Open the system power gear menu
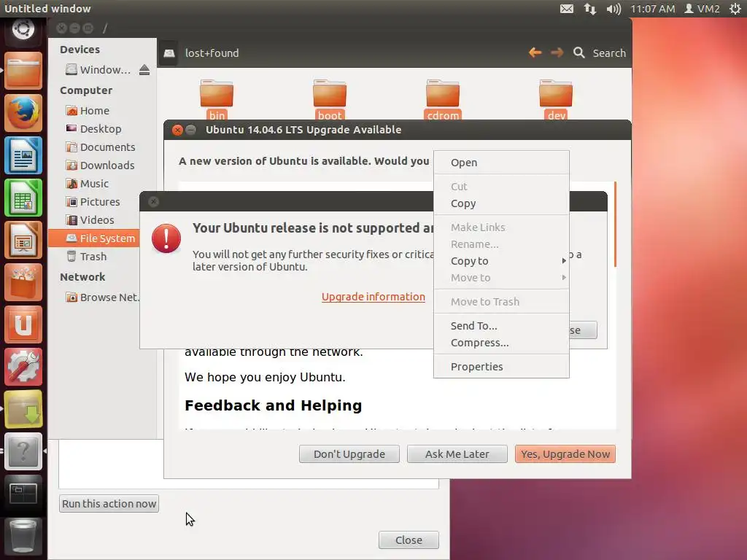The image size is (747, 560). (x=735, y=9)
